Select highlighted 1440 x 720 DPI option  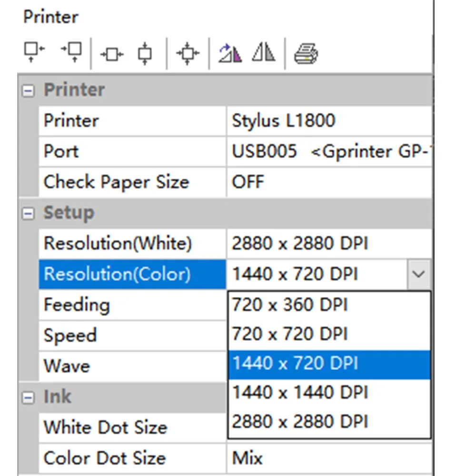[x=329, y=364]
